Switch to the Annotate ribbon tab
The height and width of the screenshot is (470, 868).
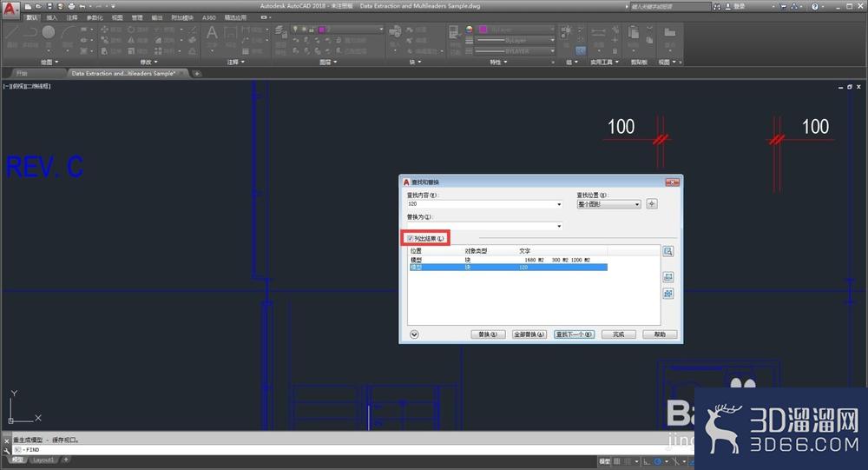click(x=72, y=17)
